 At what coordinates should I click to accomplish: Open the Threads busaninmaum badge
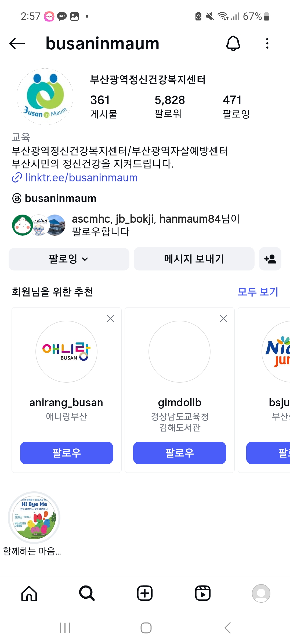tap(55, 199)
